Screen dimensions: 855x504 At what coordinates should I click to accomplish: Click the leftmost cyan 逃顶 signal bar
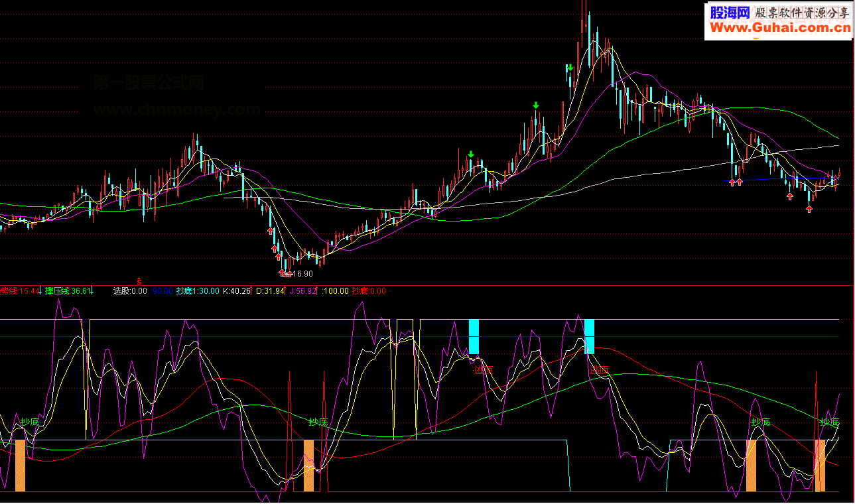click(x=474, y=336)
